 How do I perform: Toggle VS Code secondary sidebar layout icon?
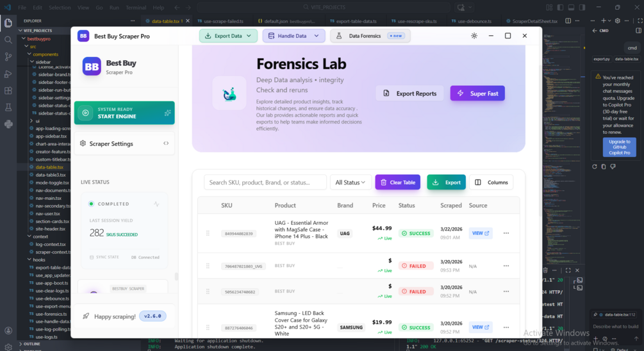point(582,8)
